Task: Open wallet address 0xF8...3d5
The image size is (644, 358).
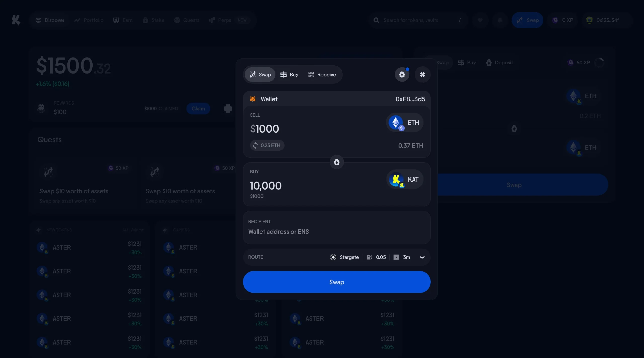Action: pos(410,99)
